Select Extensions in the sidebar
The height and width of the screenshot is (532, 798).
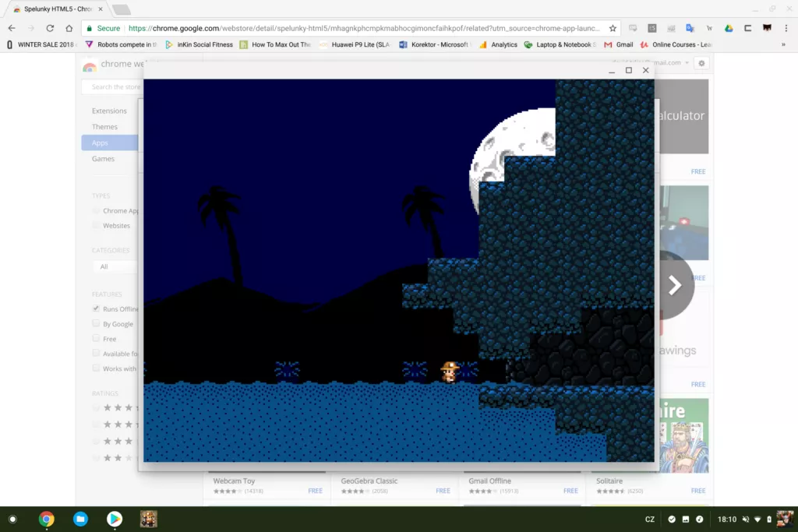tap(109, 111)
